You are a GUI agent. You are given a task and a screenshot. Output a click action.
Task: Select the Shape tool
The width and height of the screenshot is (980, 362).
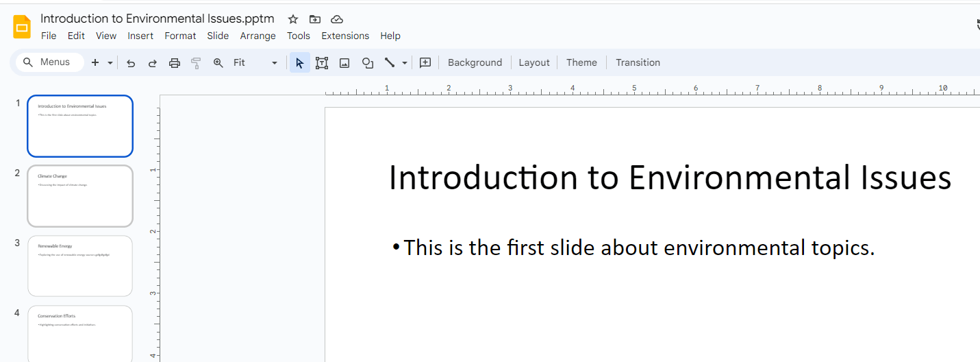[x=368, y=63]
